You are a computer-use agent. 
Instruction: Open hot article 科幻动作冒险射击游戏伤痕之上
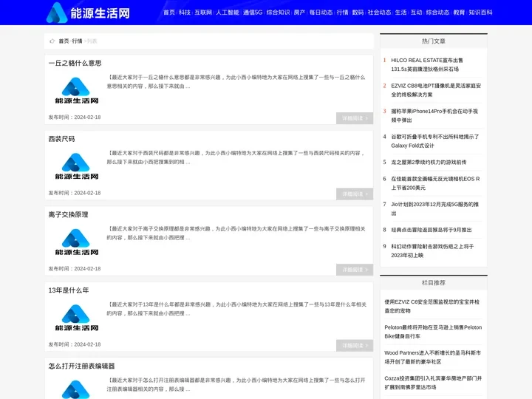(432, 250)
